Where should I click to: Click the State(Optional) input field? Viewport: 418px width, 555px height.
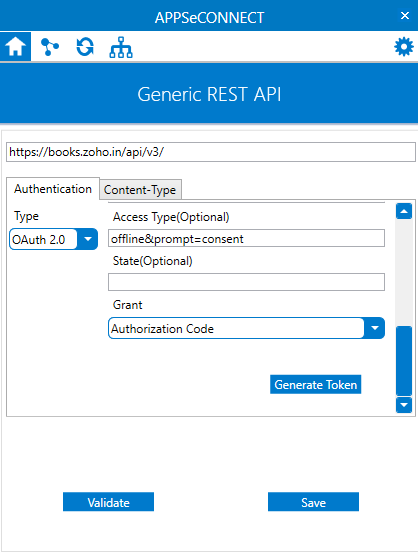pos(246,282)
